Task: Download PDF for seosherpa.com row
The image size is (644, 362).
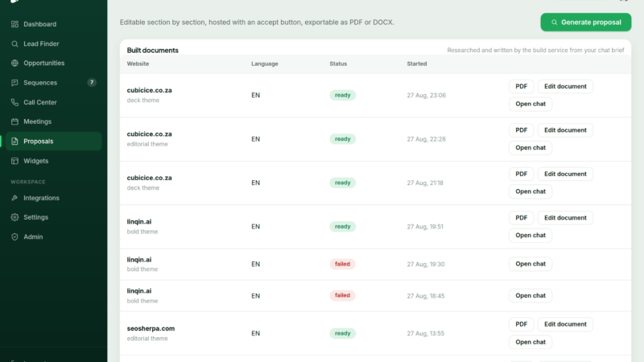Action: point(521,324)
